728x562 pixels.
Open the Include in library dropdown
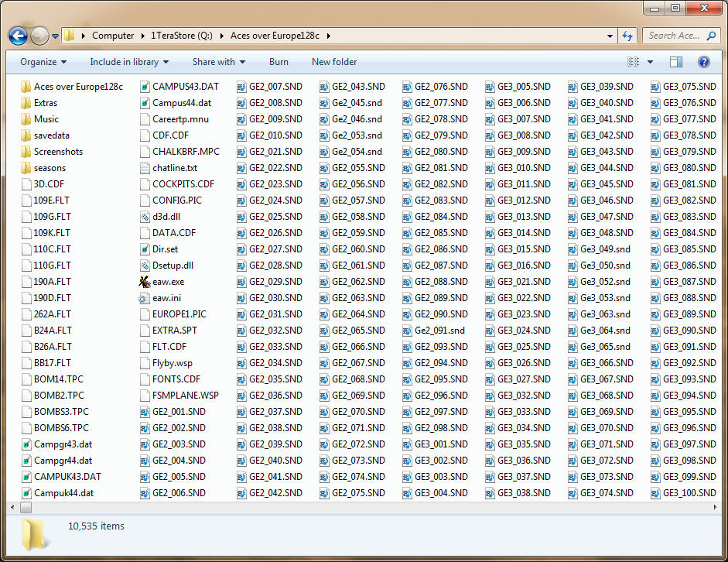(129, 62)
